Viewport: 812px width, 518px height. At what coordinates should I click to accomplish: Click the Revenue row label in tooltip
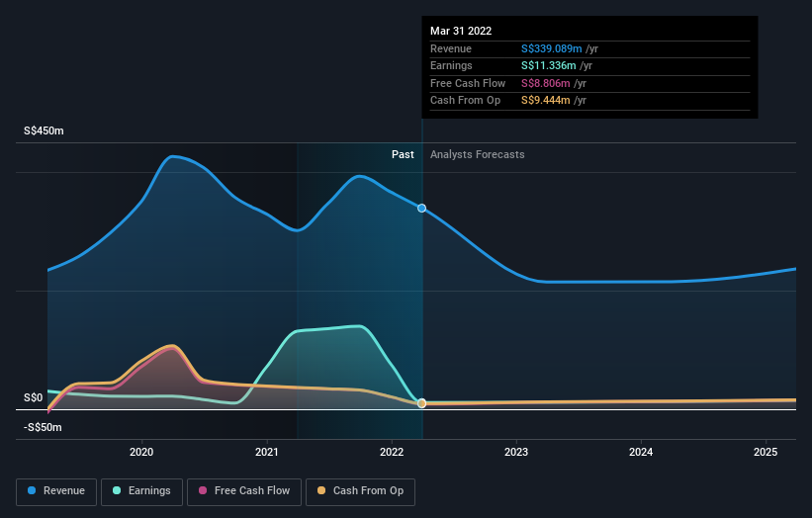coord(451,48)
